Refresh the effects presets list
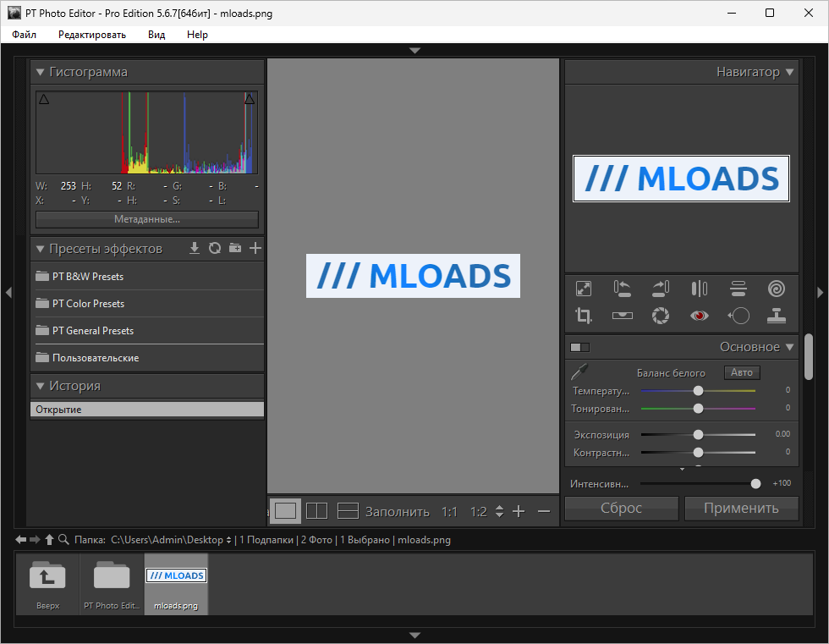This screenshot has height=644, width=829. [x=214, y=248]
